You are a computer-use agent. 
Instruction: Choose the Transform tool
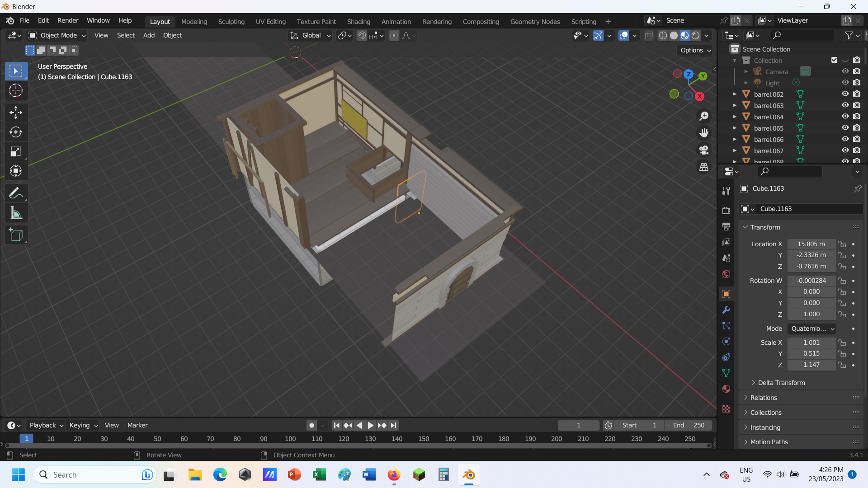[16, 171]
